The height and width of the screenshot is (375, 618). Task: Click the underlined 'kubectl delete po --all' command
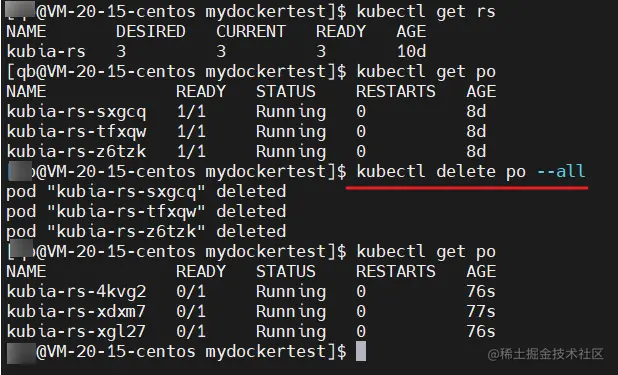click(471, 172)
